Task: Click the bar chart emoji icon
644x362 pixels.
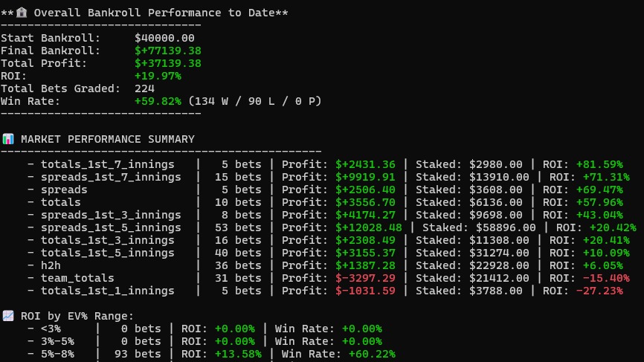Action: click(x=7, y=139)
